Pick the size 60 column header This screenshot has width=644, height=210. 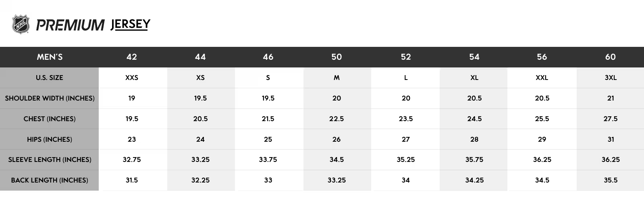[x=611, y=57]
